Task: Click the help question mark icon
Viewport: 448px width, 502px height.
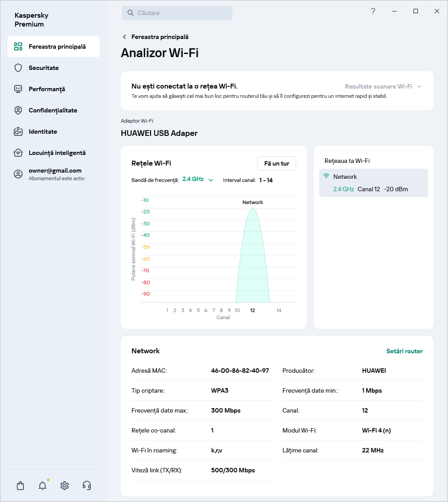Action: [373, 12]
